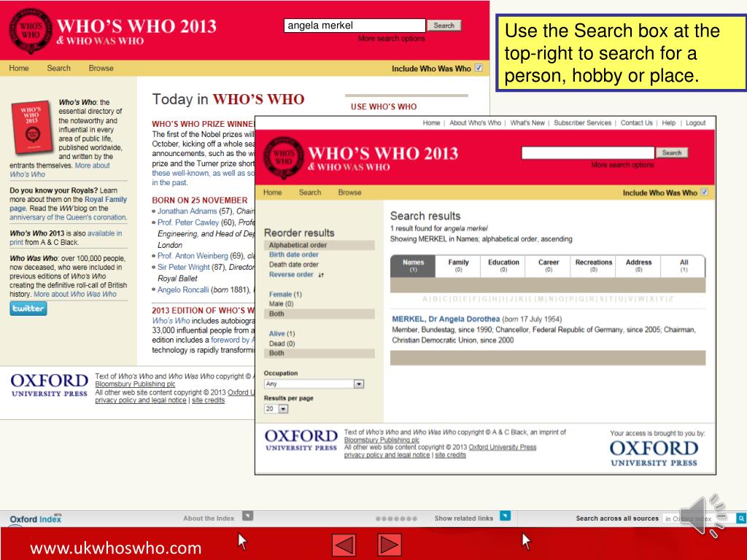Click the Who's Who crest logo in the back window
747x560 pixels.
click(31, 31)
